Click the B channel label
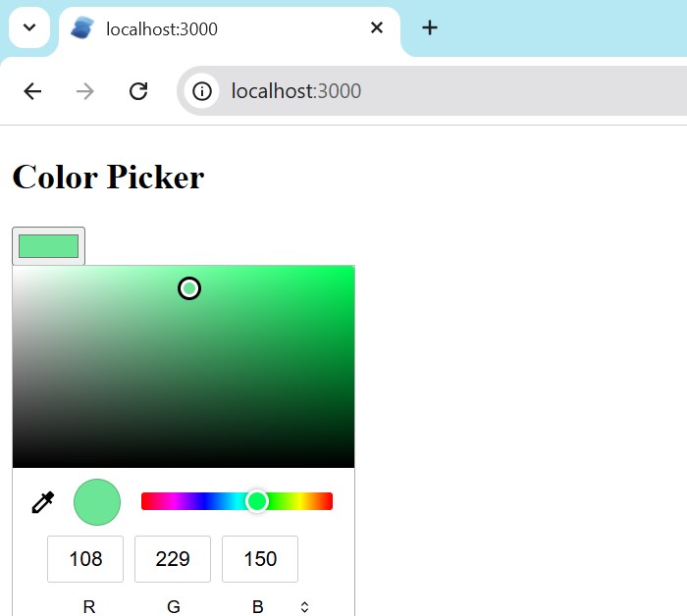The width and height of the screenshot is (687, 616). (258, 607)
